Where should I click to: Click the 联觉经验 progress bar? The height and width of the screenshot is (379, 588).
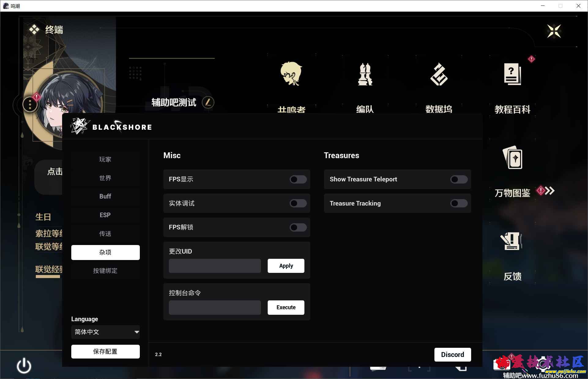point(47,276)
